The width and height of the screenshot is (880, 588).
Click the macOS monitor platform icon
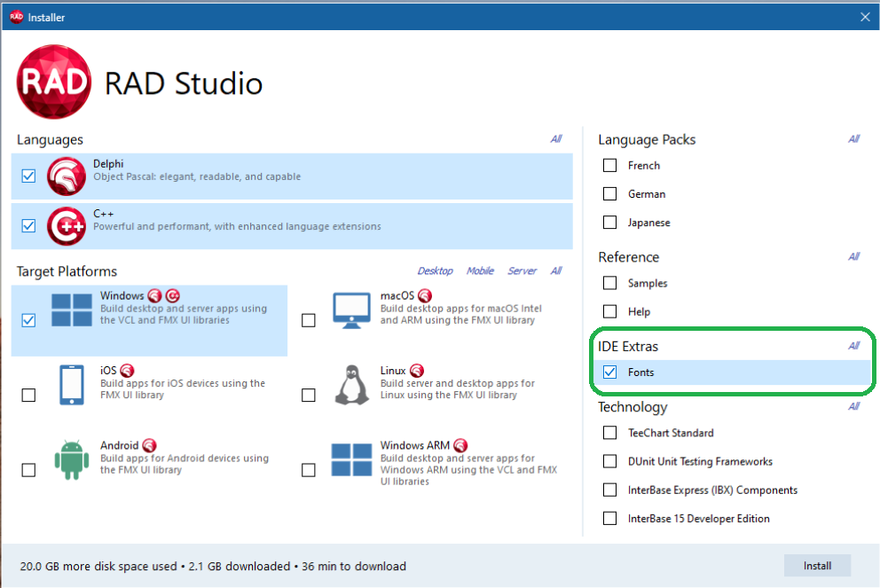pyautogui.click(x=351, y=310)
